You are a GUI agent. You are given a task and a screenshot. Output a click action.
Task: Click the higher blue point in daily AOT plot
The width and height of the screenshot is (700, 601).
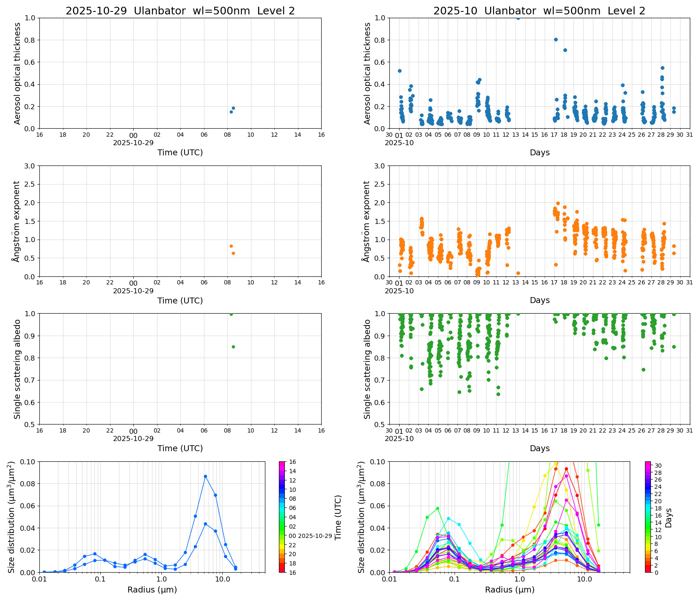[233, 108]
